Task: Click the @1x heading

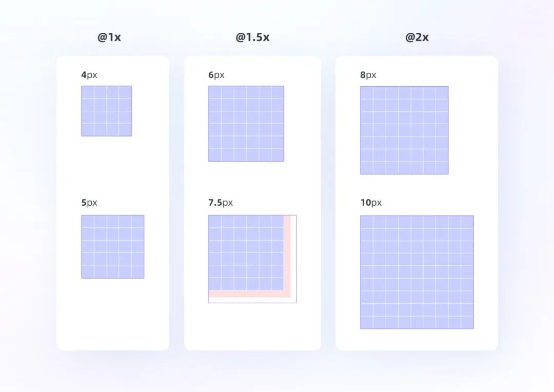Action: click(x=109, y=37)
